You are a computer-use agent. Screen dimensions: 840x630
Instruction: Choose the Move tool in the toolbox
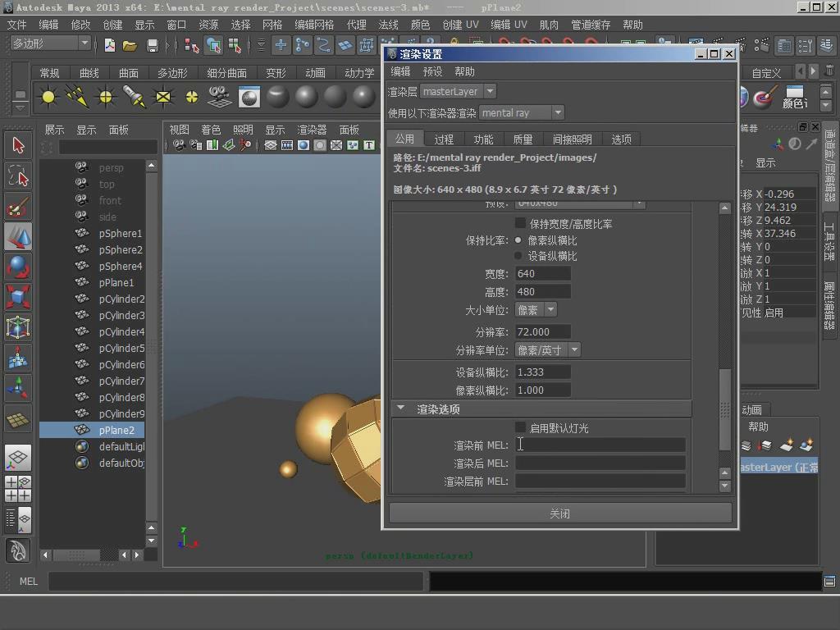point(18,236)
